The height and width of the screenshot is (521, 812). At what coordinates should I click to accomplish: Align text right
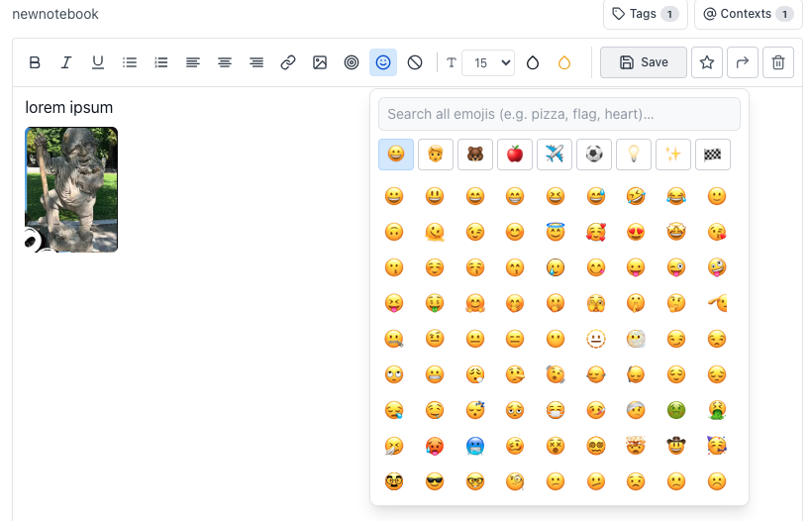pyautogui.click(x=256, y=62)
